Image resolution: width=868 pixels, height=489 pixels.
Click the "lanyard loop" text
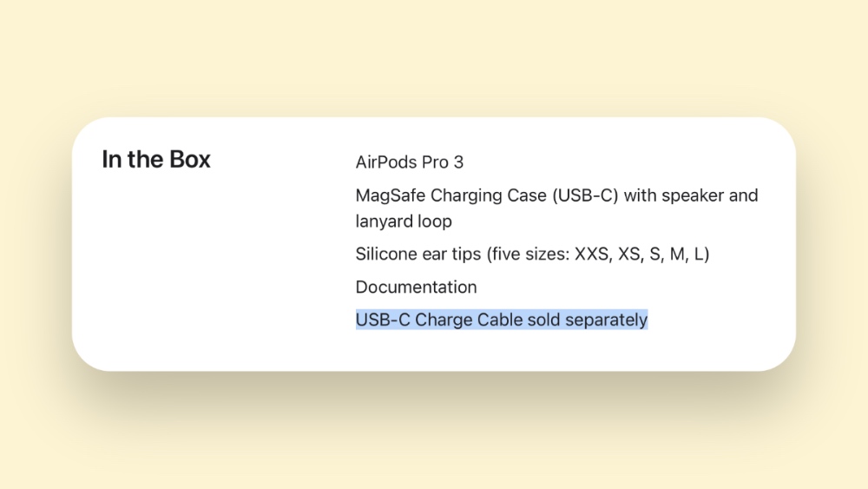pos(404,221)
